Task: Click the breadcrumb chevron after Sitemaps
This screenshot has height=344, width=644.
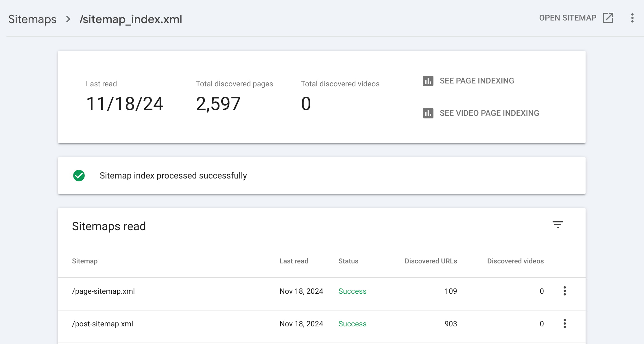Action: tap(68, 19)
